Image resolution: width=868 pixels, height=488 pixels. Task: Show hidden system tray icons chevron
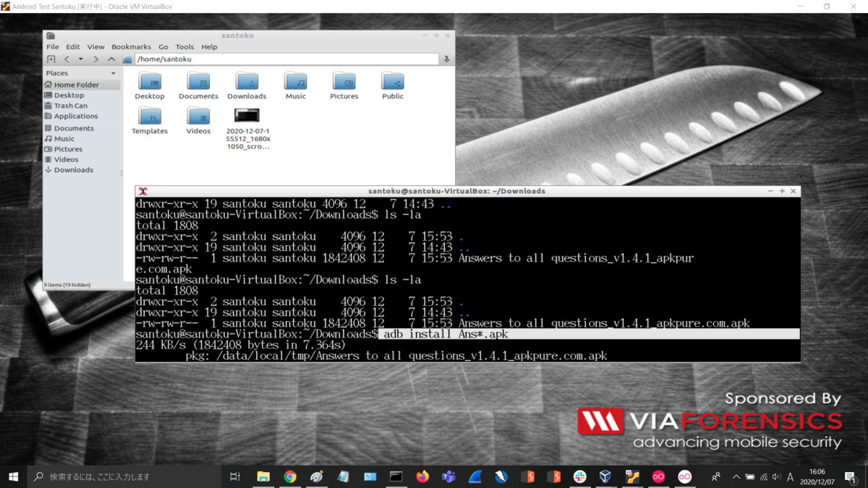click(736, 476)
